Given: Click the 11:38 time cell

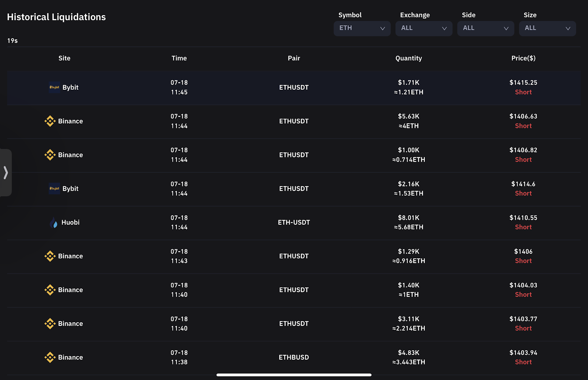Looking at the screenshot, I should 179,362.
